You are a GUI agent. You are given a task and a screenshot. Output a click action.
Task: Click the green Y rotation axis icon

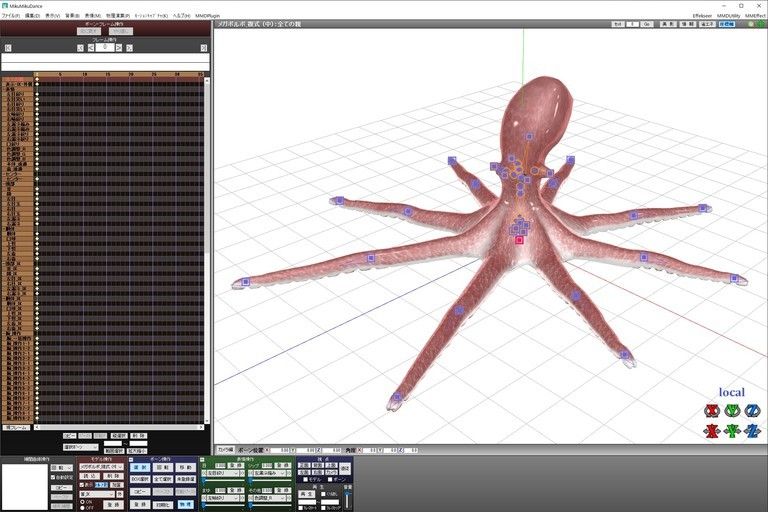(x=732, y=411)
